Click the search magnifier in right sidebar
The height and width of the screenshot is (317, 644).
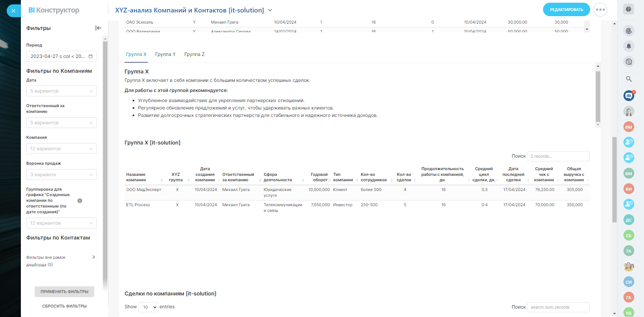point(629,79)
